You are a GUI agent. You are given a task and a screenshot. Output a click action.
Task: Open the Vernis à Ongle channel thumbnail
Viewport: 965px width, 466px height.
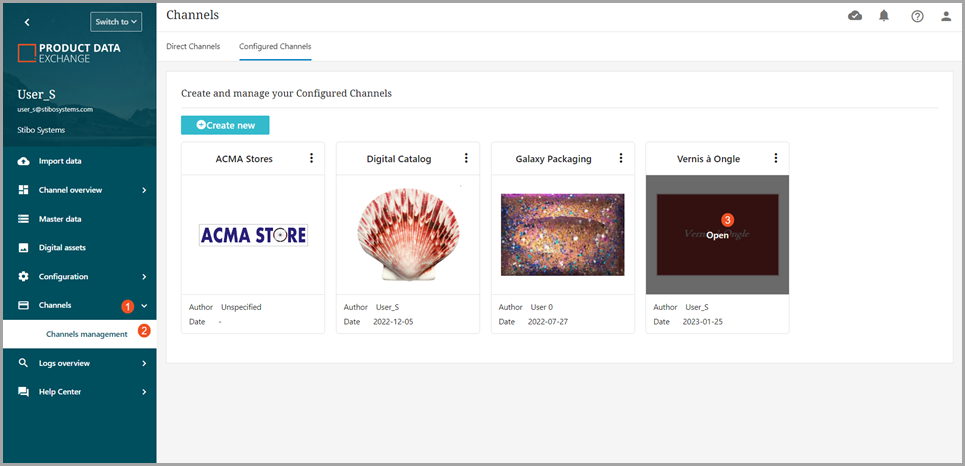[x=717, y=235]
